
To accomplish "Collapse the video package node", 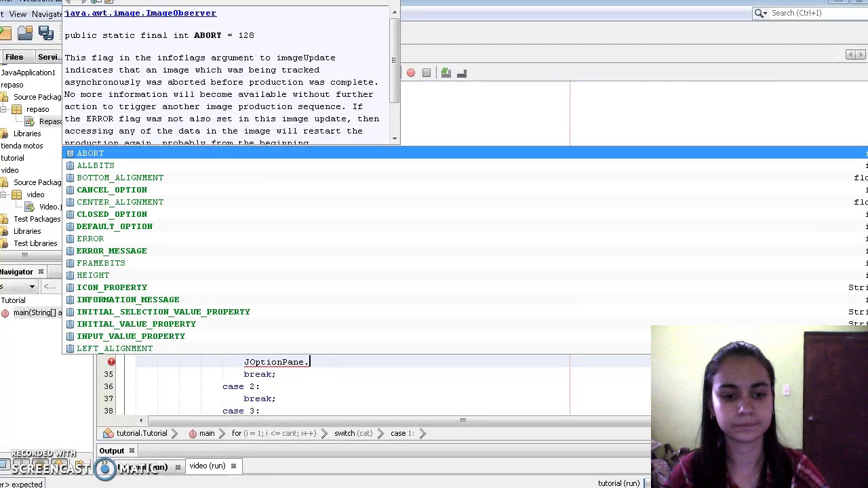I will [3, 195].
